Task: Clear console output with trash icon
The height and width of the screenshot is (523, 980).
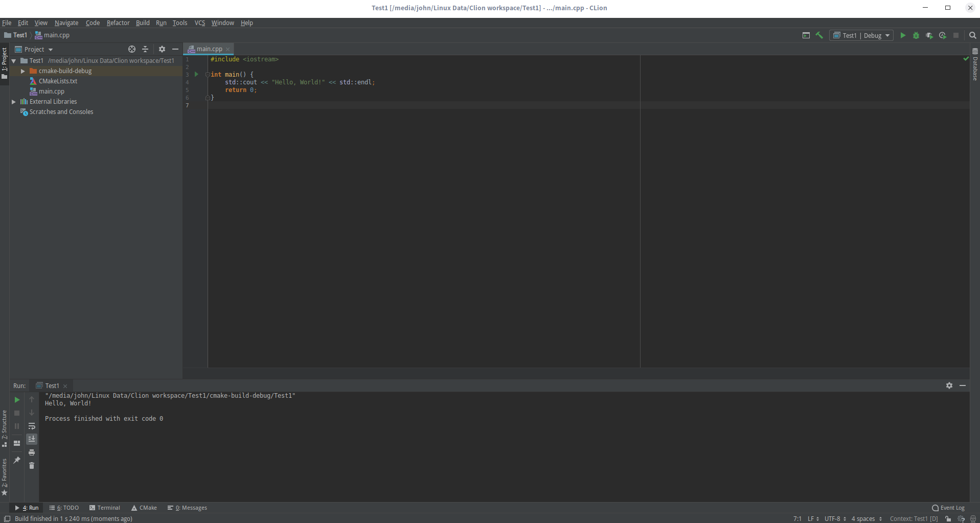Action: 32,466
